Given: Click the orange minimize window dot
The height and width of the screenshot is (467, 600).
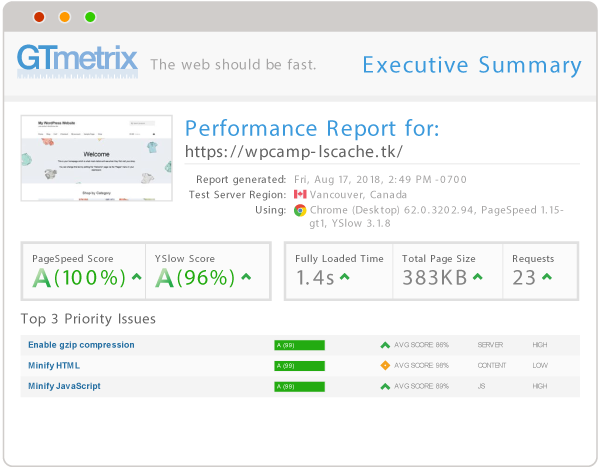Looking at the screenshot, I should click(65, 17).
